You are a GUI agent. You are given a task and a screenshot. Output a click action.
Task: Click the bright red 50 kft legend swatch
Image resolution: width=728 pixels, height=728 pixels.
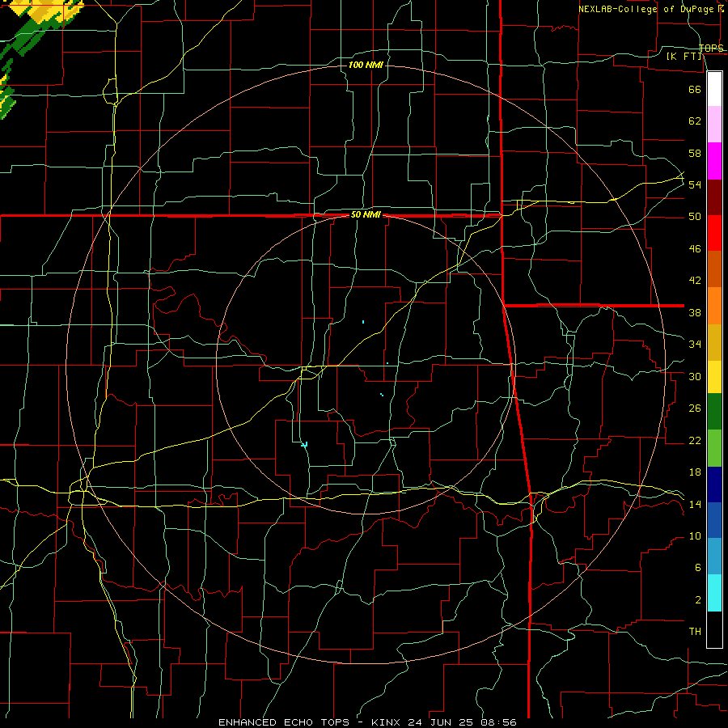point(714,233)
